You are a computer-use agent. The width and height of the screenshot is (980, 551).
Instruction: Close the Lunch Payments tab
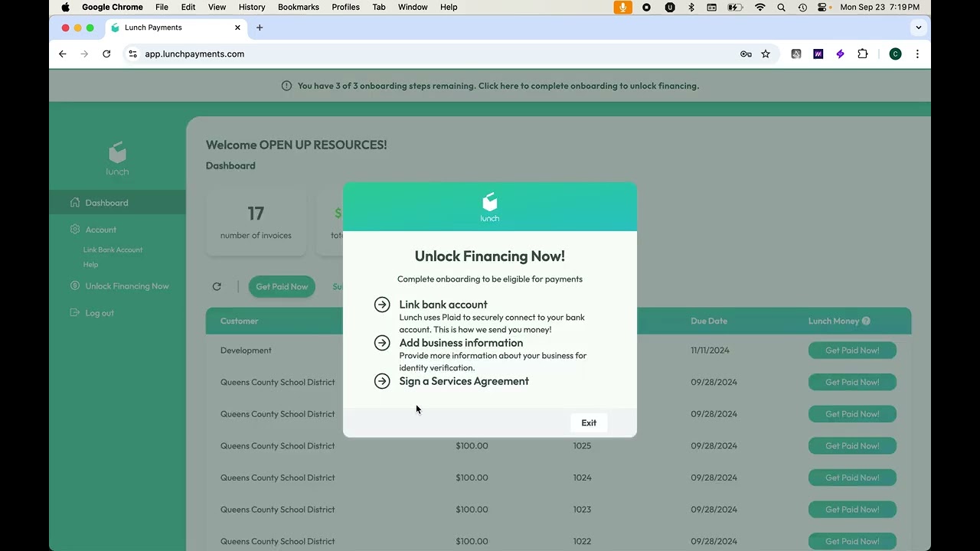coord(237,28)
